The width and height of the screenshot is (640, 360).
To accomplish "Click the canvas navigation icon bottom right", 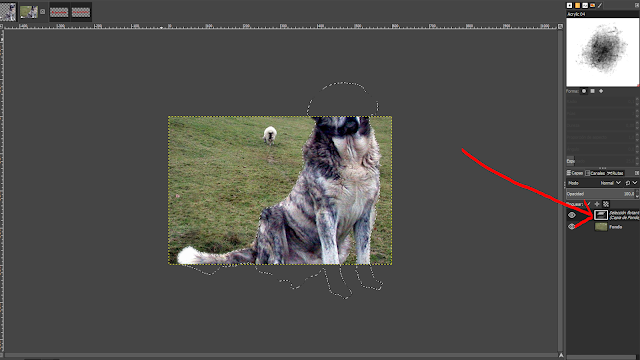I will (561, 356).
